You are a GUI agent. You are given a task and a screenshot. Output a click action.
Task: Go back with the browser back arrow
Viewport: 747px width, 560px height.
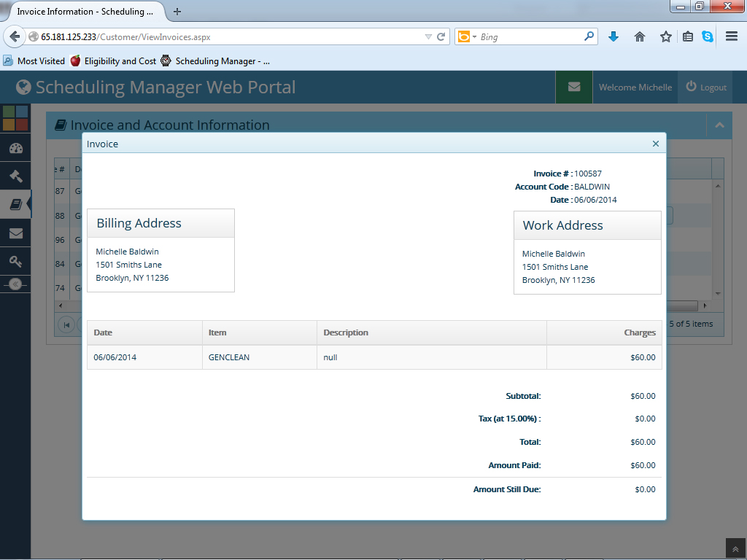15,36
